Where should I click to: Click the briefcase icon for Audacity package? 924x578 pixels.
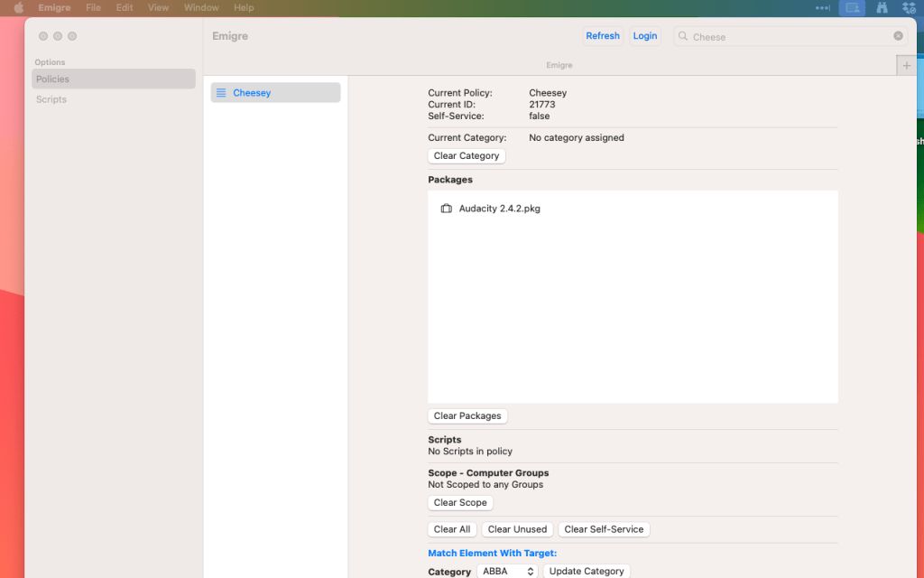click(446, 209)
